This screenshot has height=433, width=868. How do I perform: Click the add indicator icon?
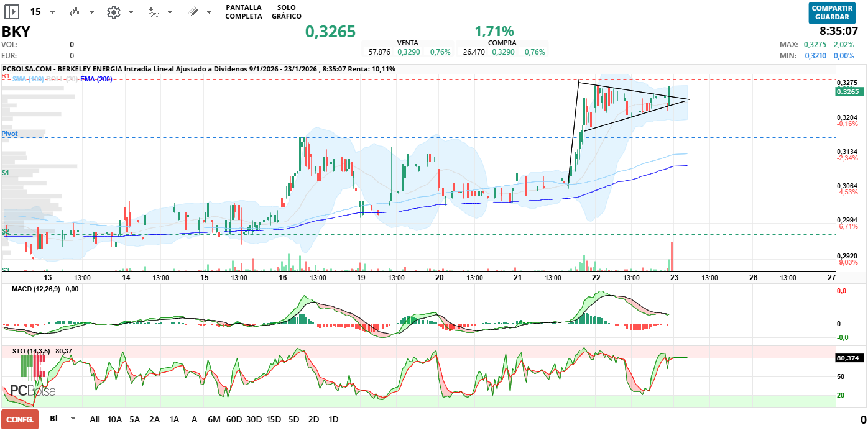pos(154,12)
